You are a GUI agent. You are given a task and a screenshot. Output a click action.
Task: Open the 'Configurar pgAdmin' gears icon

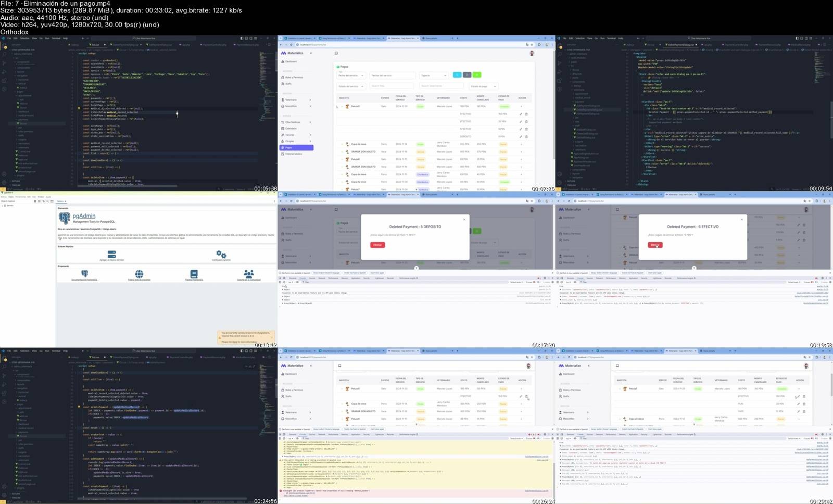(221, 254)
